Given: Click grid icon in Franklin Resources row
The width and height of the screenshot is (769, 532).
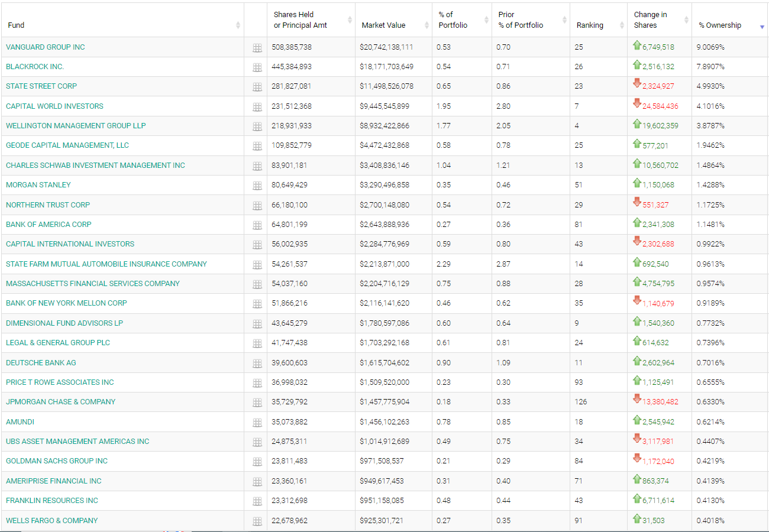Looking at the screenshot, I should click(257, 501).
